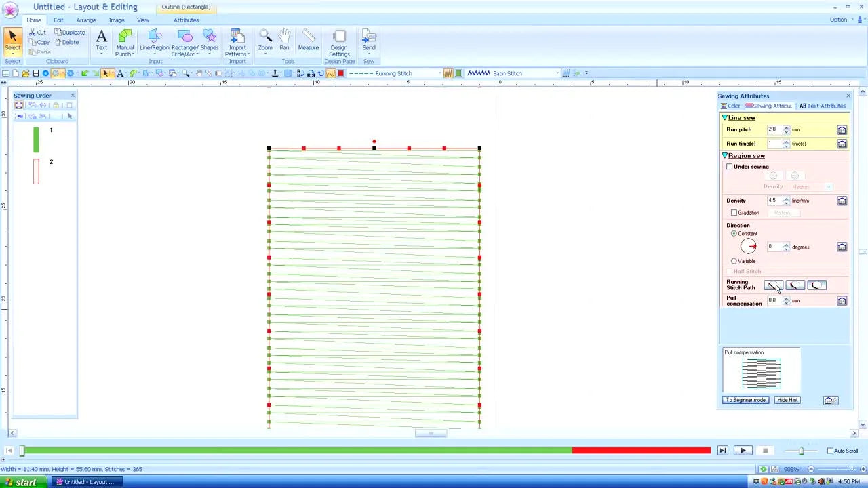Choose the Shapes tool
868x488 pixels.
(x=210, y=40)
